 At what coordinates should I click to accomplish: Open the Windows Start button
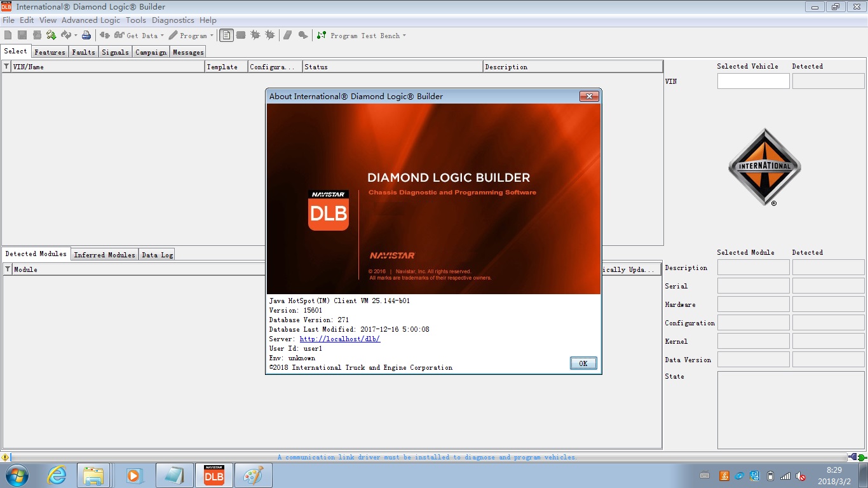(17, 475)
